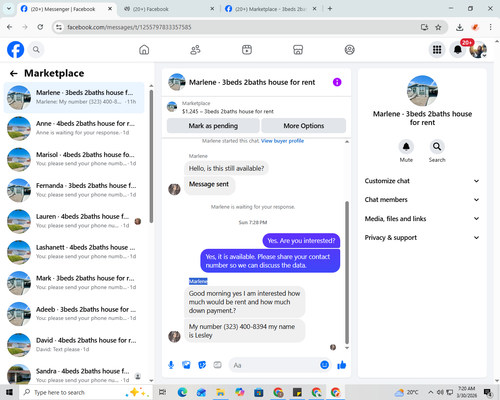Expand the Customize chat section
Viewport: 500px width, 400px height.
(x=422, y=181)
